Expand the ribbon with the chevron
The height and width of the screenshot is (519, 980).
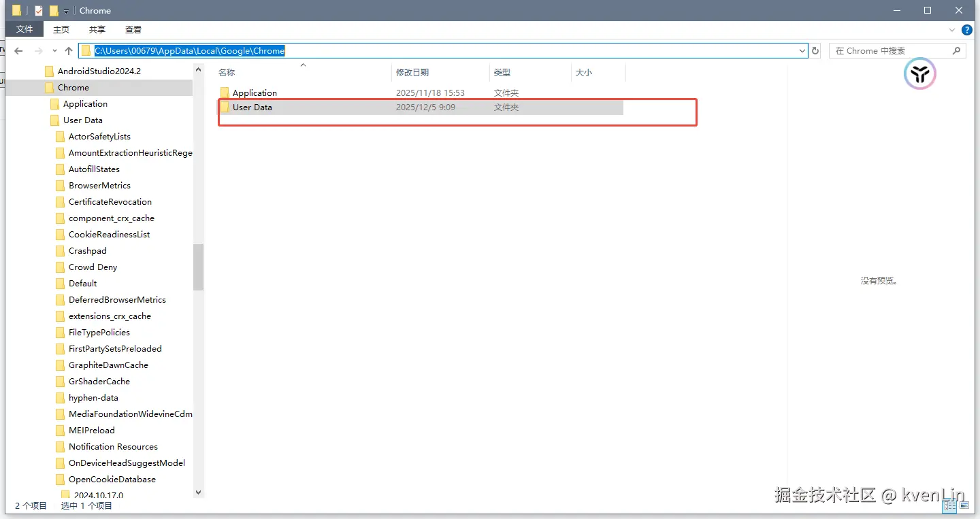point(952,30)
